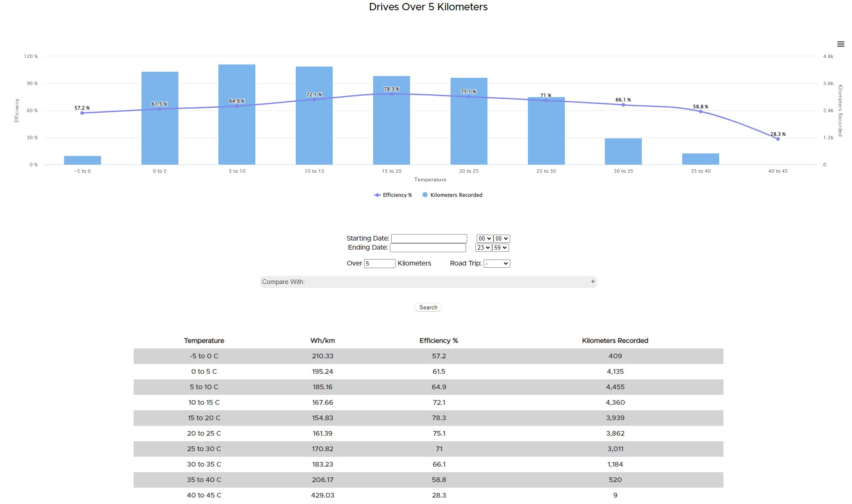Open the Road Trip dropdown

496,263
